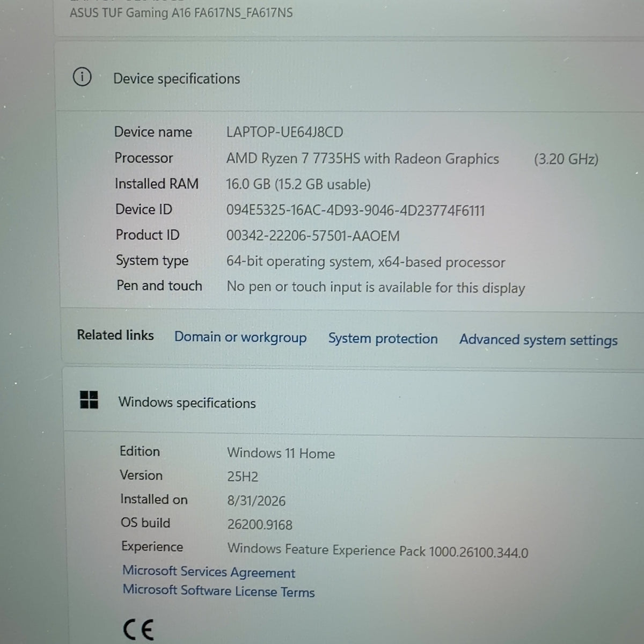Image resolution: width=644 pixels, height=644 pixels.
Task: Click the Device specifications info icon
Action: 82,77
